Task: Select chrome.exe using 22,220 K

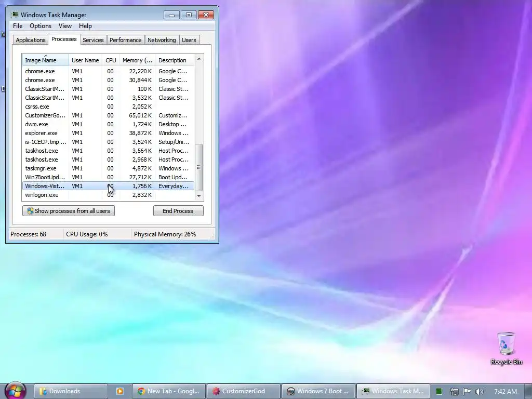Action: [x=108, y=71]
